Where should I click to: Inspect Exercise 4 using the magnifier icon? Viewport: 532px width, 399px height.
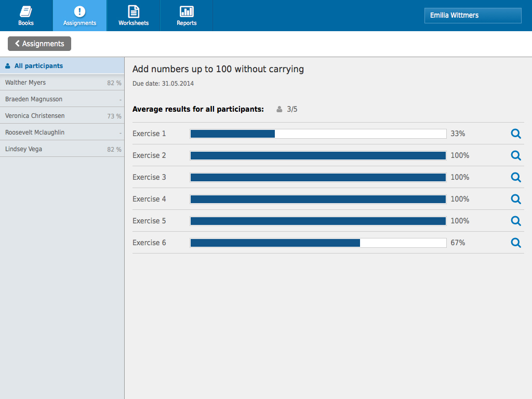(x=515, y=199)
